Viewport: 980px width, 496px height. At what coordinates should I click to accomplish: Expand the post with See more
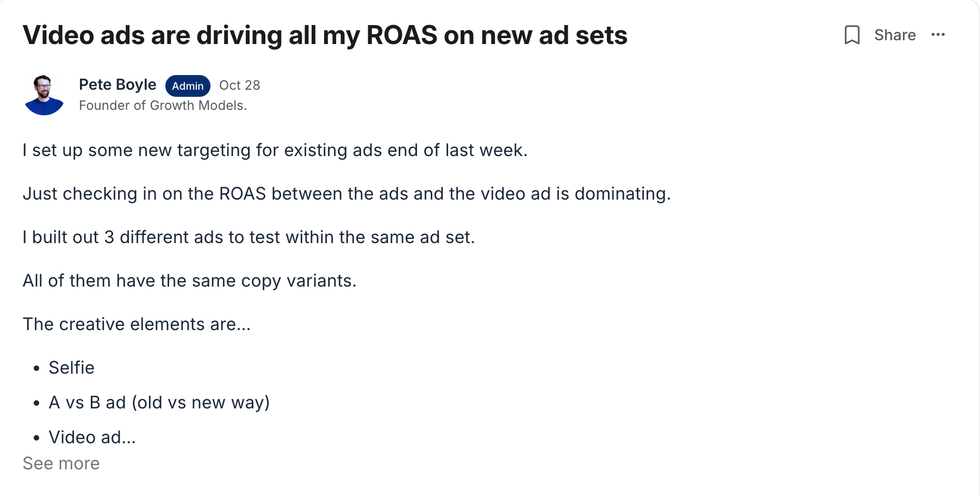point(61,463)
